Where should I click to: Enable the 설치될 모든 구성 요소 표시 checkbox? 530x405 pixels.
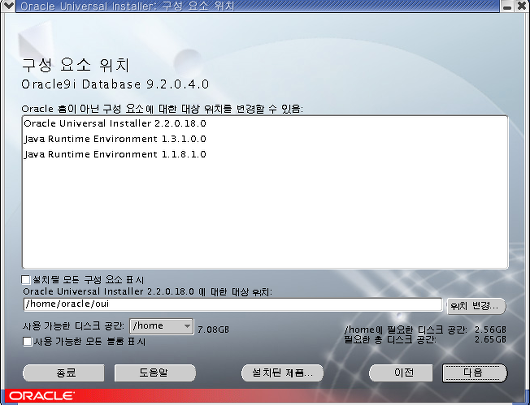coord(26,280)
